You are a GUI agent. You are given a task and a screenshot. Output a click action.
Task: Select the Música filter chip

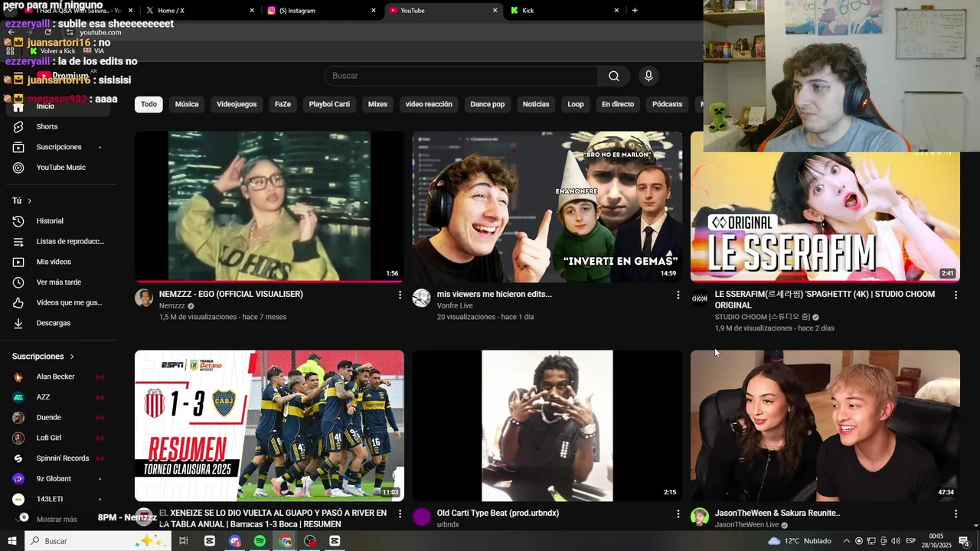point(187,104)
